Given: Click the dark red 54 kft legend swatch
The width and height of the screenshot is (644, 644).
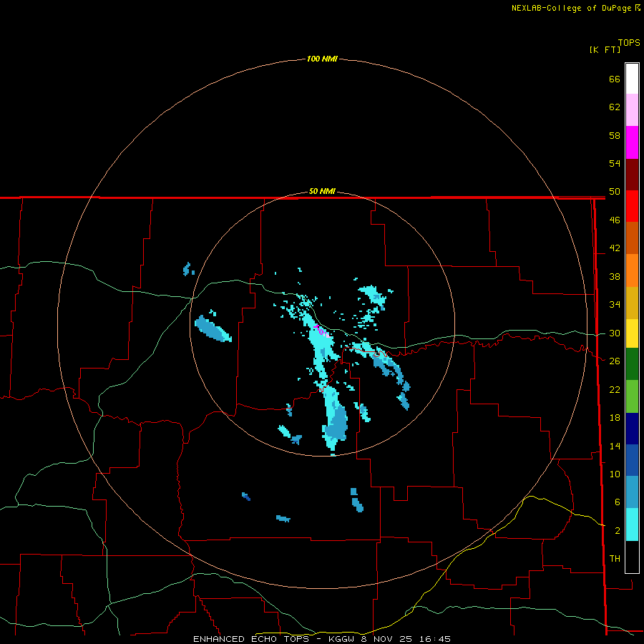Looking at the screenshot, I should click(x=632, y=174).
